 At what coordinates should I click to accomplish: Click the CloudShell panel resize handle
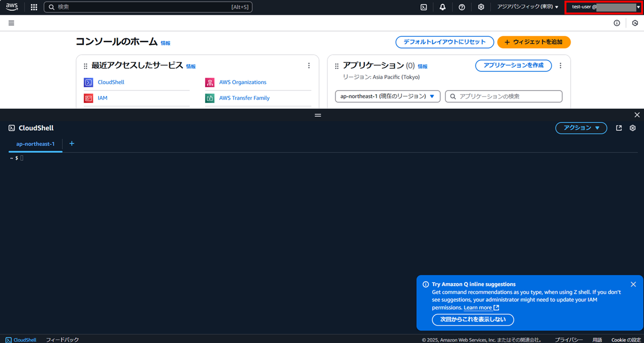pyautogui.click(x=318, y=115)
